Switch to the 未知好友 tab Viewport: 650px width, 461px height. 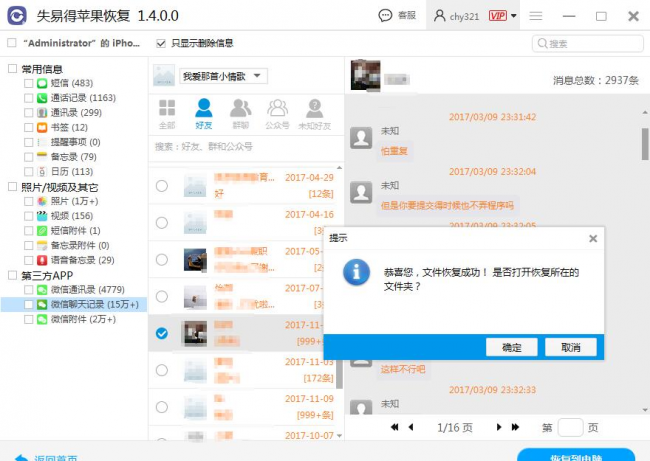click(315, 114)
